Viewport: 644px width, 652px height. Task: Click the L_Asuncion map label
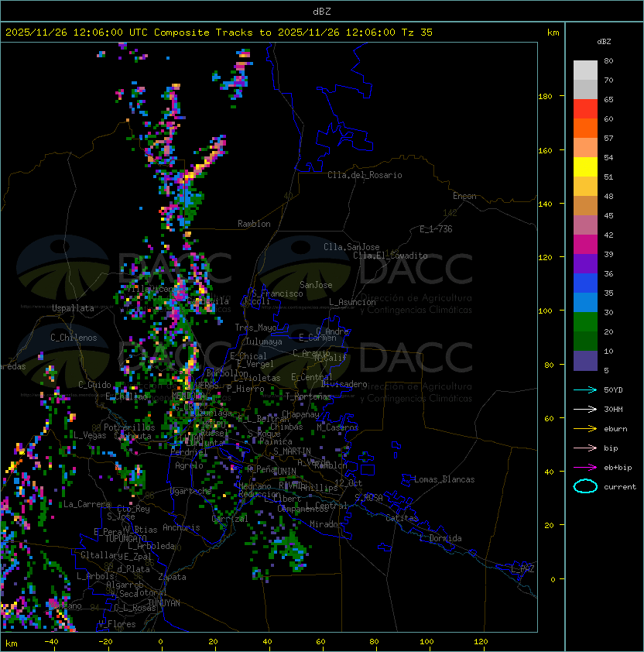coord(352,302)
